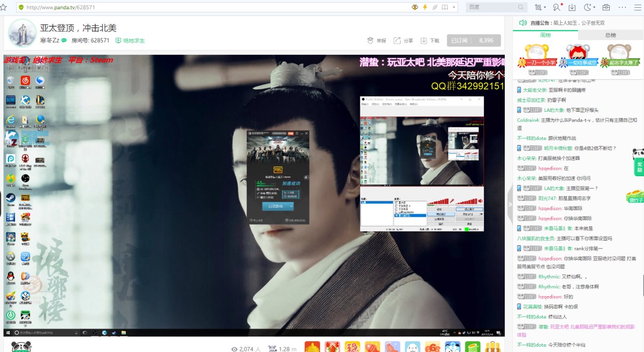The height and width of the screenshot is (352, 644).
Task: Send the red fish gift
Action: click(x=372, y=346)
